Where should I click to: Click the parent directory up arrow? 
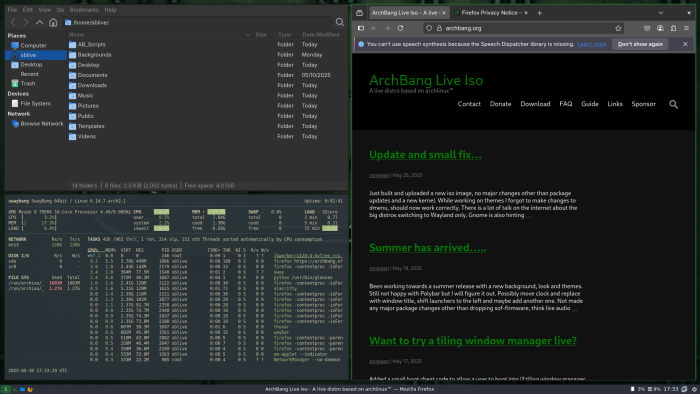(x=40, y=22)
